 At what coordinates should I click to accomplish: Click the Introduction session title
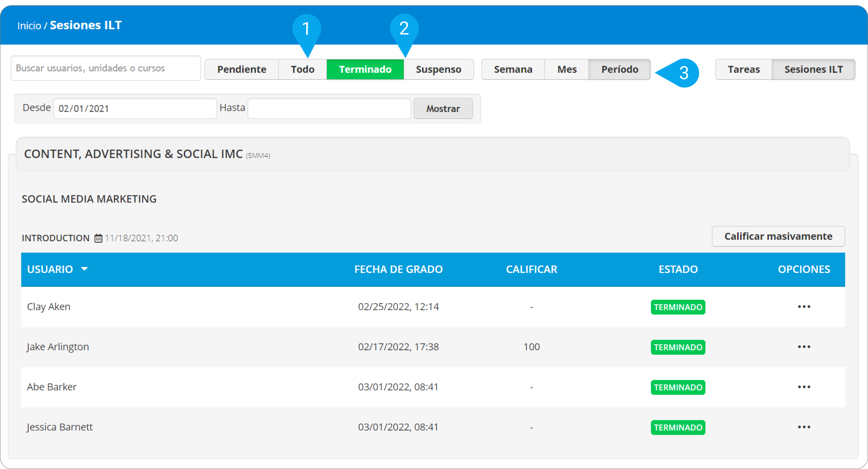tap(55, 238)
